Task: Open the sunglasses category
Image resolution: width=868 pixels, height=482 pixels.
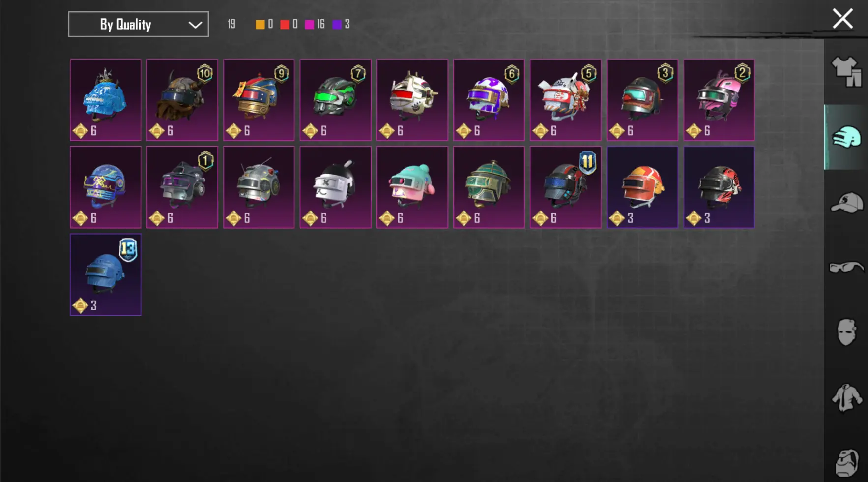Action: (846, 268)
